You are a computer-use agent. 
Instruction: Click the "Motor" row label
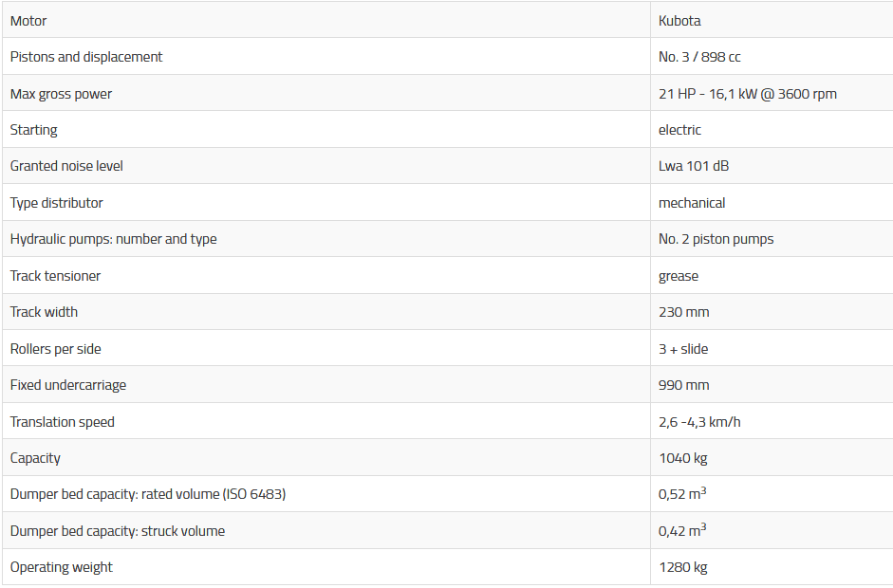point(28,21)
